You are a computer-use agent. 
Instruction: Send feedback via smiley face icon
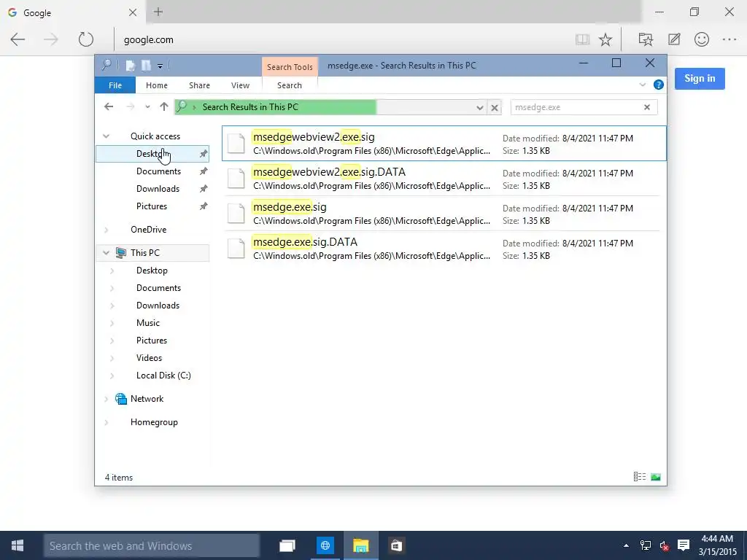click(x=702, y=39)
